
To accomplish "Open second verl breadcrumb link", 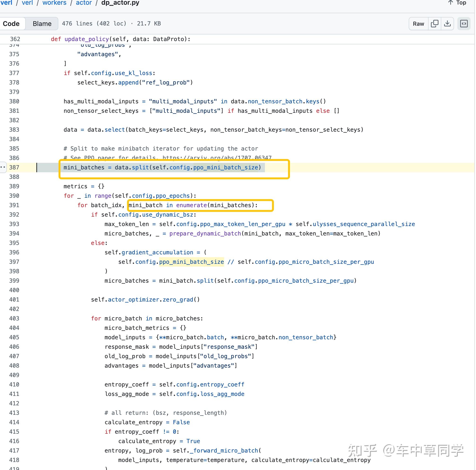I will coord(27,3).
